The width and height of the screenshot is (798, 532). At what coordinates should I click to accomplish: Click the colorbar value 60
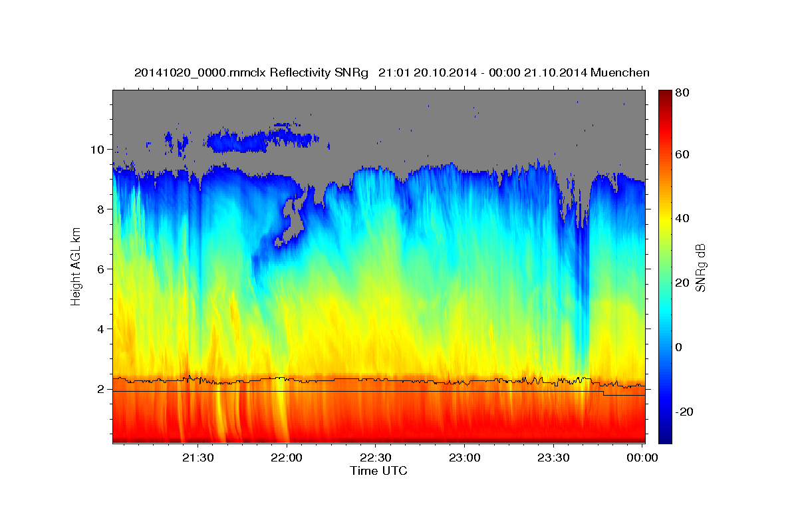point(682,154)
